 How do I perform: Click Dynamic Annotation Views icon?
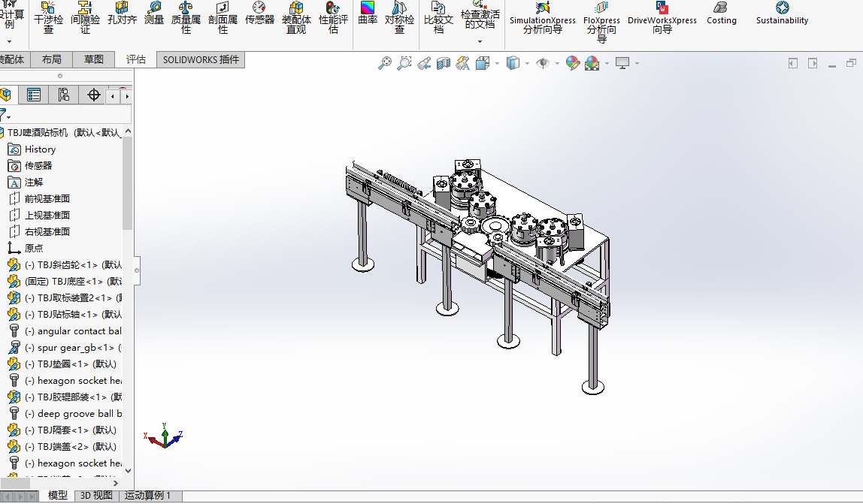click(x=463, y=63)
